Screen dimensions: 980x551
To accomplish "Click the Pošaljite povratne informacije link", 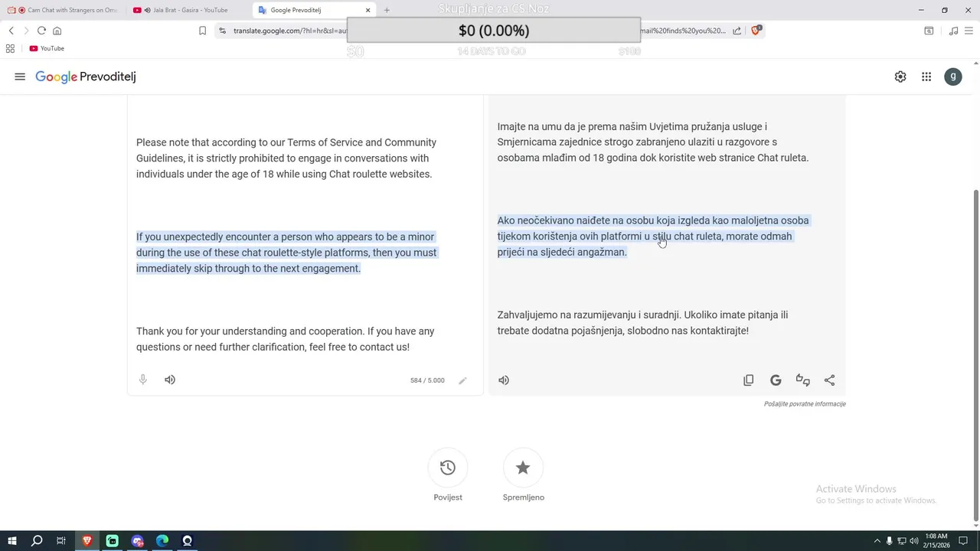I will [x=805, y=404].
